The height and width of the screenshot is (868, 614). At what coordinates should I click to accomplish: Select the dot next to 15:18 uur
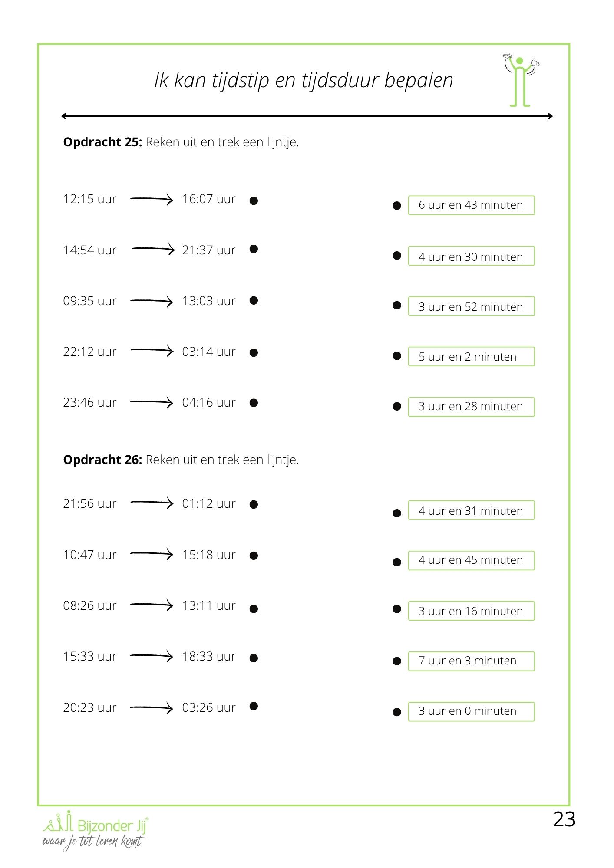pos(254,556)
